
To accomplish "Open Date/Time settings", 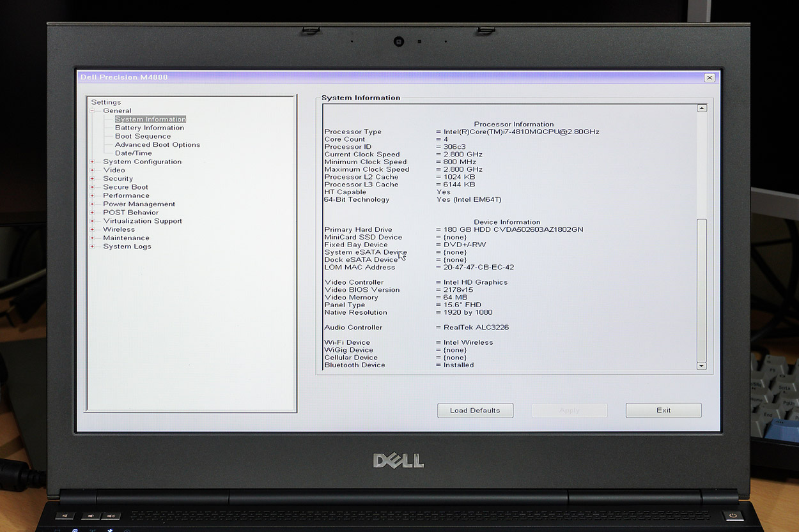I will [x=134, y=153].
